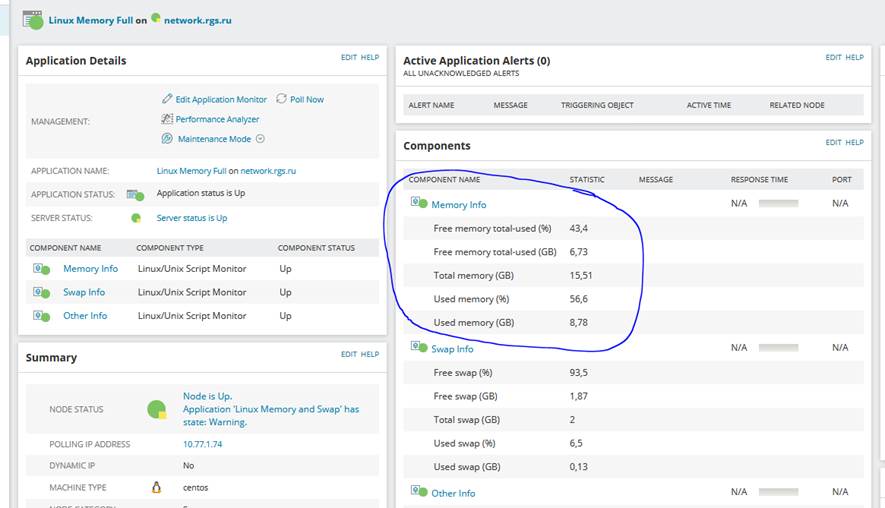Click the Memory Info response time bar

pos(778,203)
